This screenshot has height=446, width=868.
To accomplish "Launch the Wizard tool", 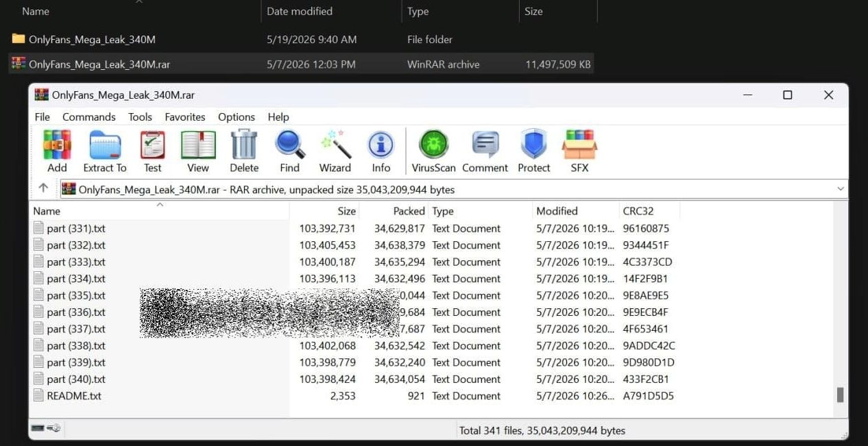I will [335, 151].
